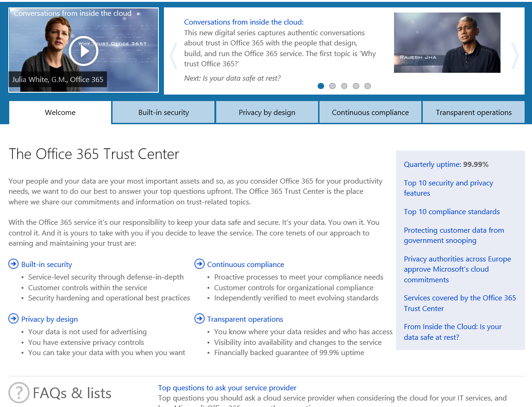532x407 pixels.
Task: Play the Julia White video
Action: tap(83, 51)
